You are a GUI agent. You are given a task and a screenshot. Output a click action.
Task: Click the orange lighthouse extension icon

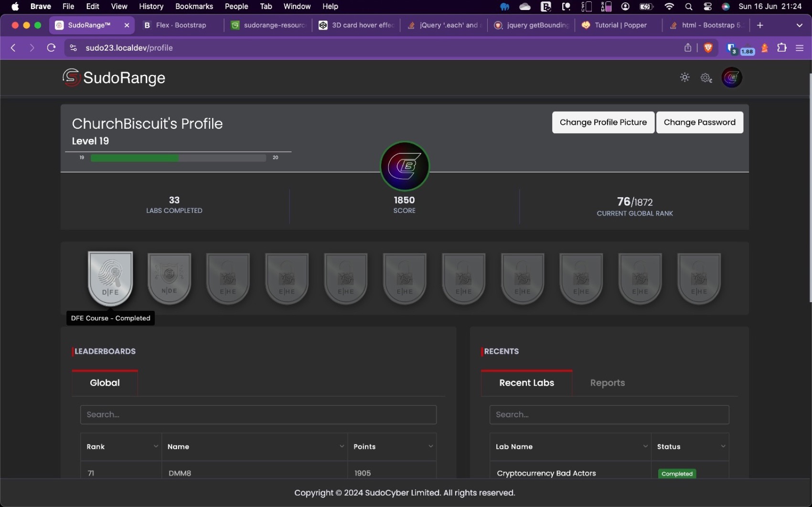point(765,48)
